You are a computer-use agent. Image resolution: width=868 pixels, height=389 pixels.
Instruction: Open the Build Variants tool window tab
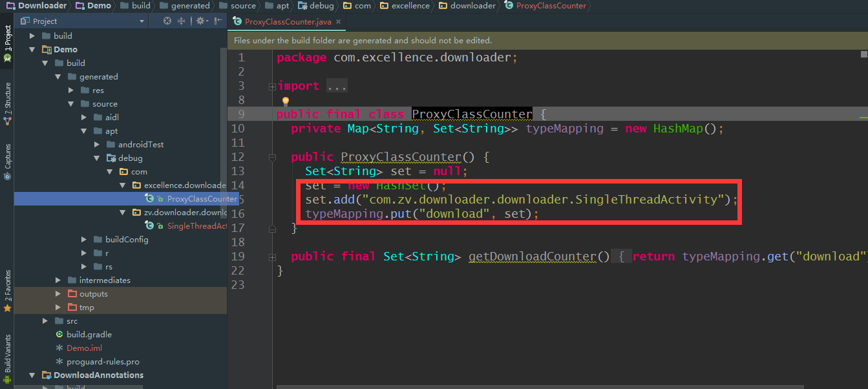click(7, 359)
